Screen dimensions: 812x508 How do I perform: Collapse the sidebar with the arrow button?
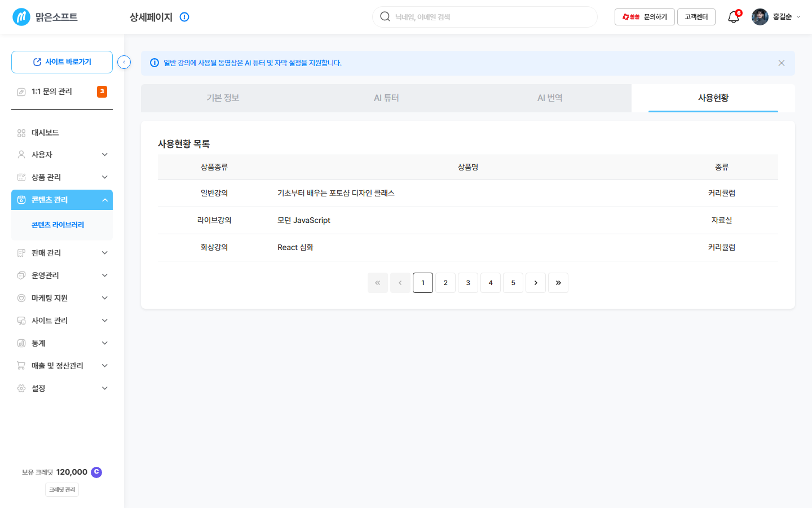[124, 62]
